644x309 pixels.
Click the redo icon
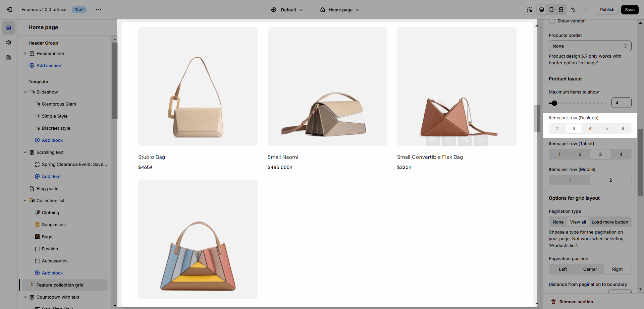tap(585, 10)
